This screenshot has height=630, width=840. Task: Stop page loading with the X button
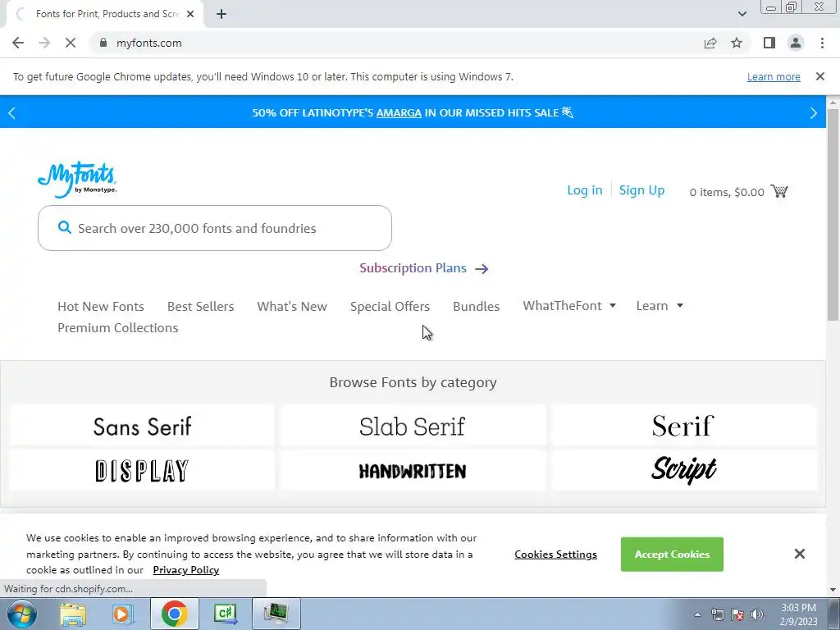[71, 43]
